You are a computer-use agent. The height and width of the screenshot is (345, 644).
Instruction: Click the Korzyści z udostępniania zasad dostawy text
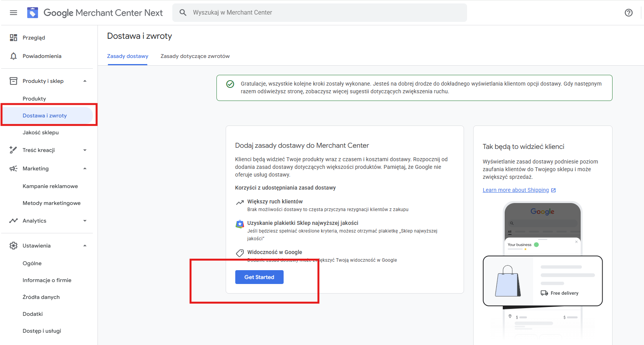pos(286,188)
